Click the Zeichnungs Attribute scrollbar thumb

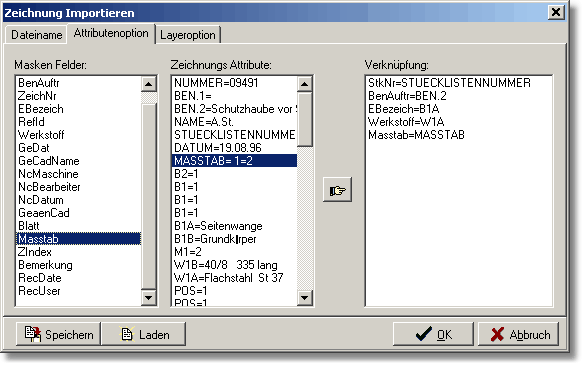coord(304,119)
